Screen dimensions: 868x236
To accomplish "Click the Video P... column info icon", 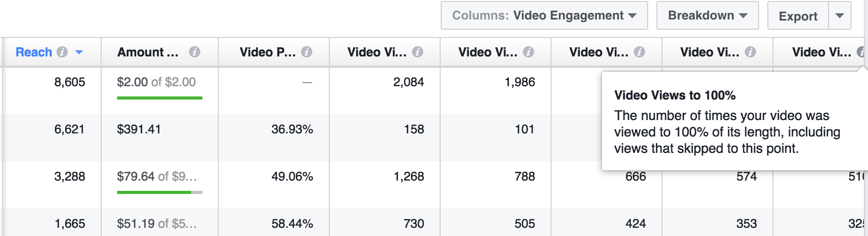I will (307, 52).
